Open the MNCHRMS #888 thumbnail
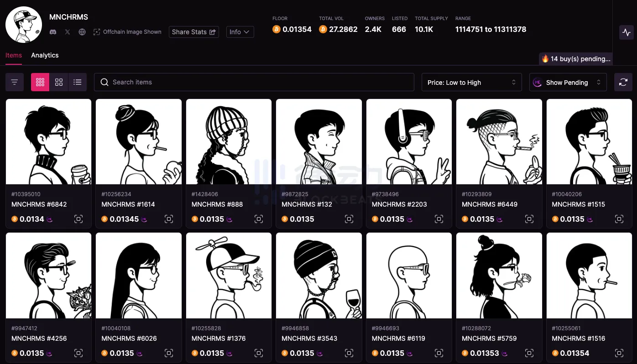Screen dimensions: 637x364 coord(229,142)
